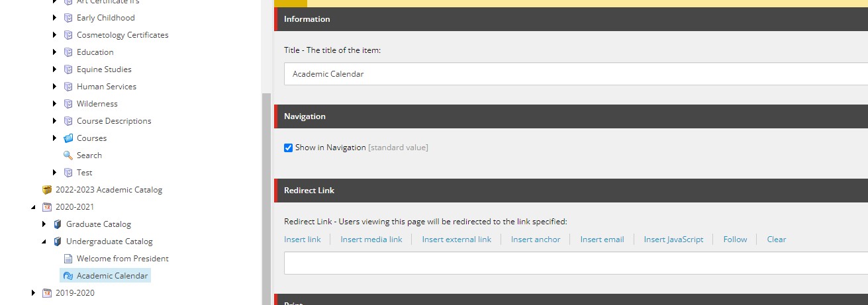Uncheck the Show in Navigation checkbox
The width and height of the screenshot is (868, 305).
[288, 148]
